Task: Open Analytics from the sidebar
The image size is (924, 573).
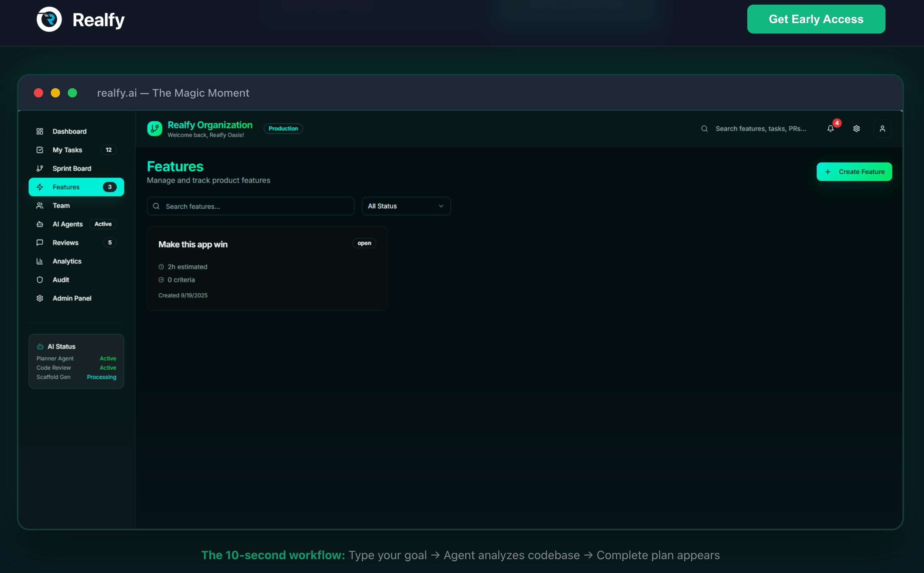Action: (x=67, y=261)
